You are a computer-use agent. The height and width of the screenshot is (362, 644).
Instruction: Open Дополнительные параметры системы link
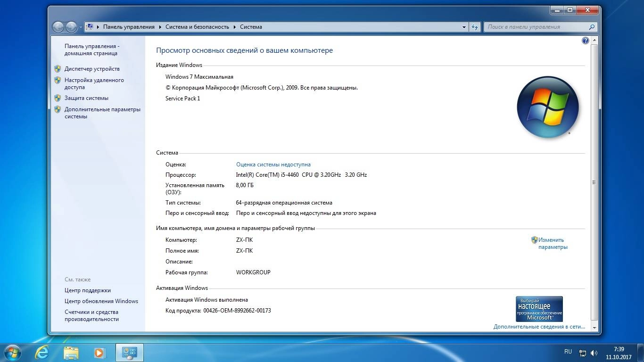[102, 113]
